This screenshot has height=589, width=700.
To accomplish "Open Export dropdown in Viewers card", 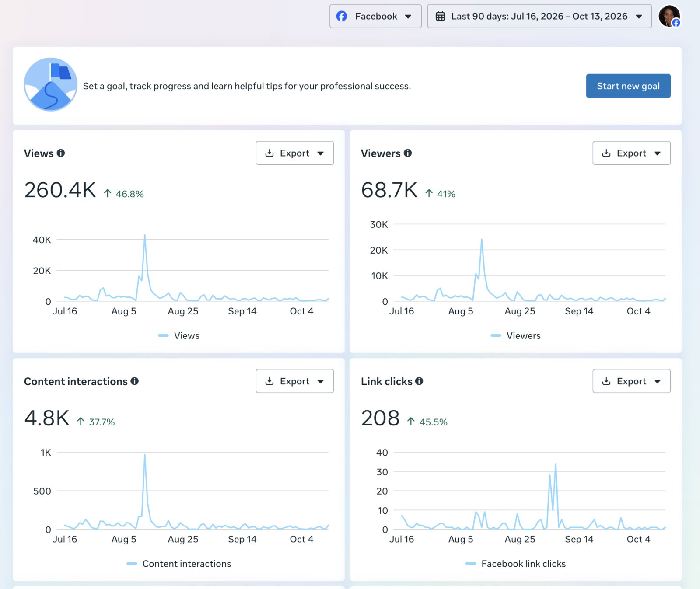I will (x=631, y=153).
